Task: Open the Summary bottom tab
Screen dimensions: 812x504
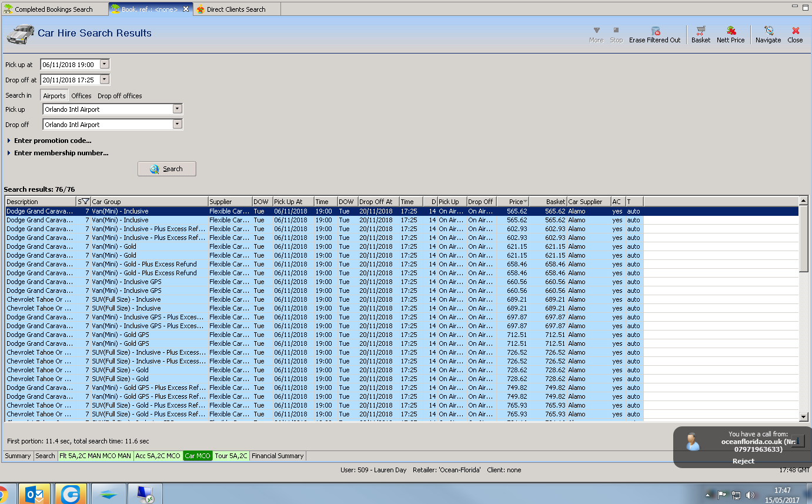Action: (18, 456)
